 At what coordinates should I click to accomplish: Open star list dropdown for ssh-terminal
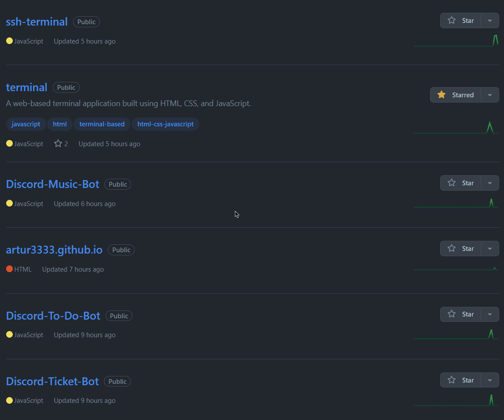pyautogui.click(x=490, y=21)
